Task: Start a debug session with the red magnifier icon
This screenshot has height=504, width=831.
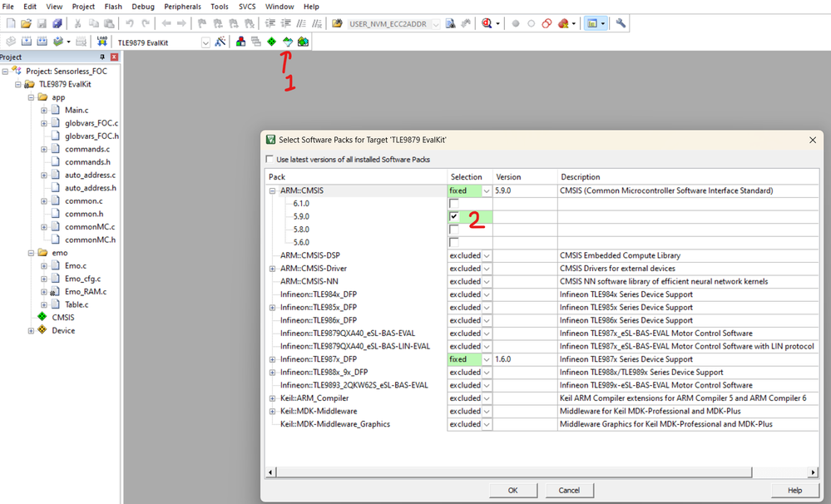Action: 487,22
